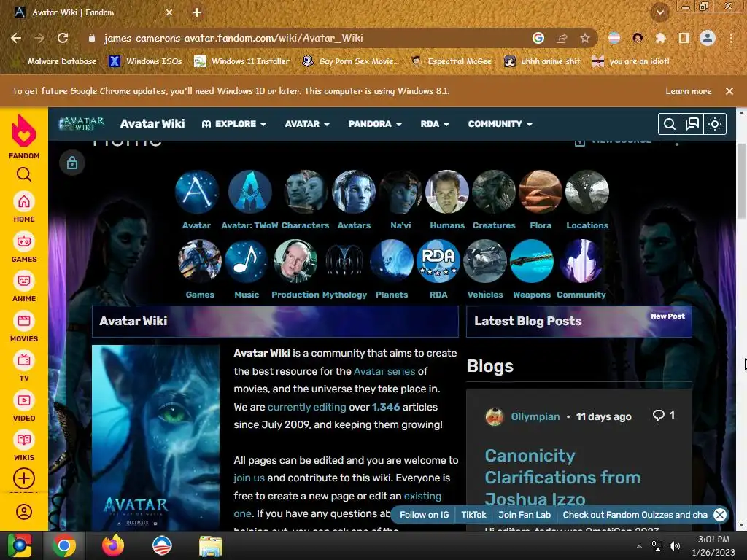The height and width of the screenshot is (560, 747).
Task: Click the plus (start a wiki) sidebar icon
Action: [x=24, y=478]
